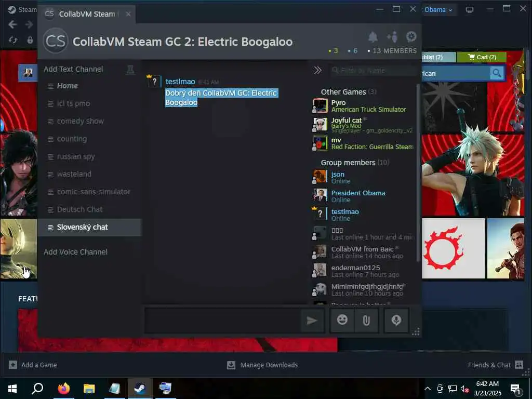This screenshot has width=532, height=399.
Task: Invite a friend with the add-person icon
Action: (x=392, y=37)
